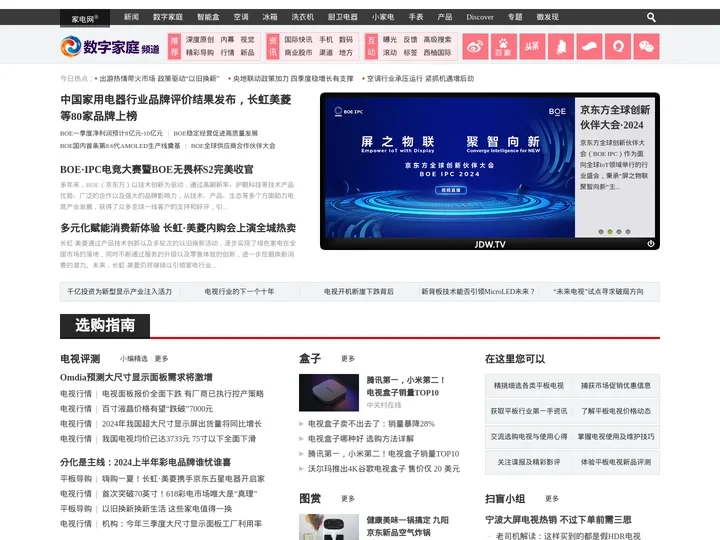Viewport: 720px width, 540px height.
Task: Open the 数字家庭 menu item
Action: (168, 17)
